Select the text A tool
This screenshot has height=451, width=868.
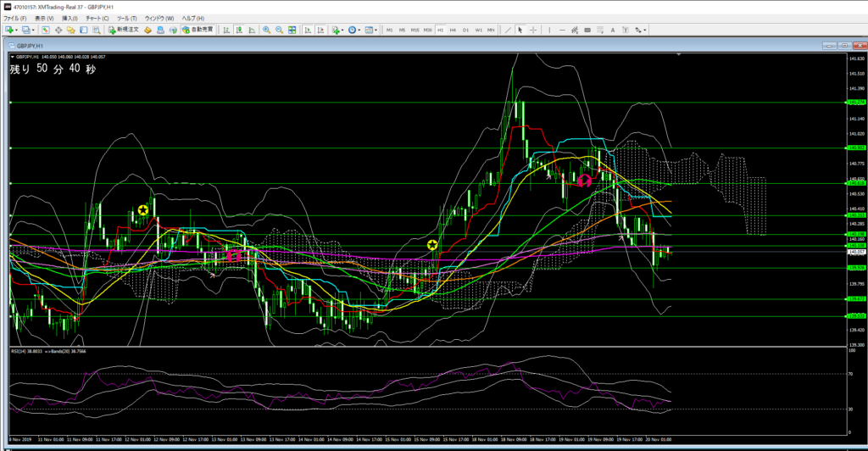pyautogui.click(x=613, y=30)
